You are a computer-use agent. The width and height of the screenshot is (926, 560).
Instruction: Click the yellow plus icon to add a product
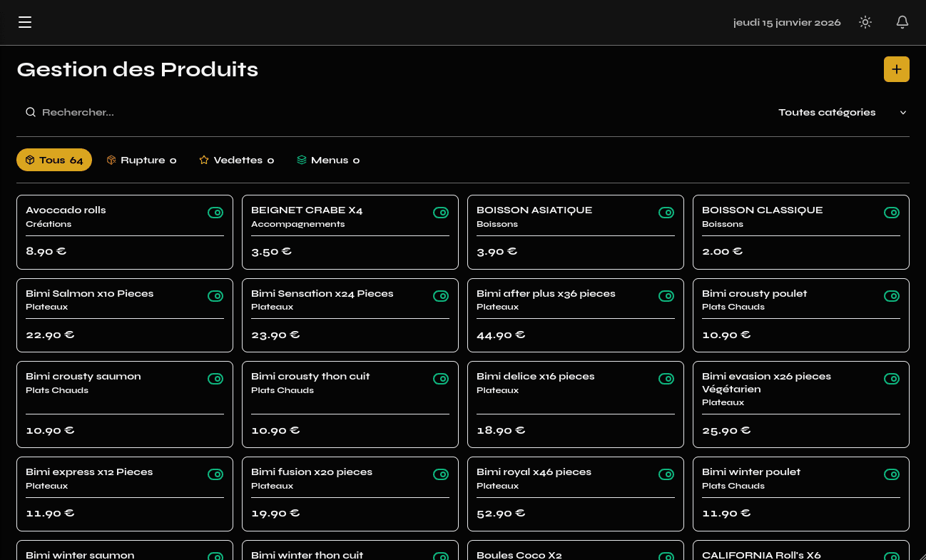[897, 69]
